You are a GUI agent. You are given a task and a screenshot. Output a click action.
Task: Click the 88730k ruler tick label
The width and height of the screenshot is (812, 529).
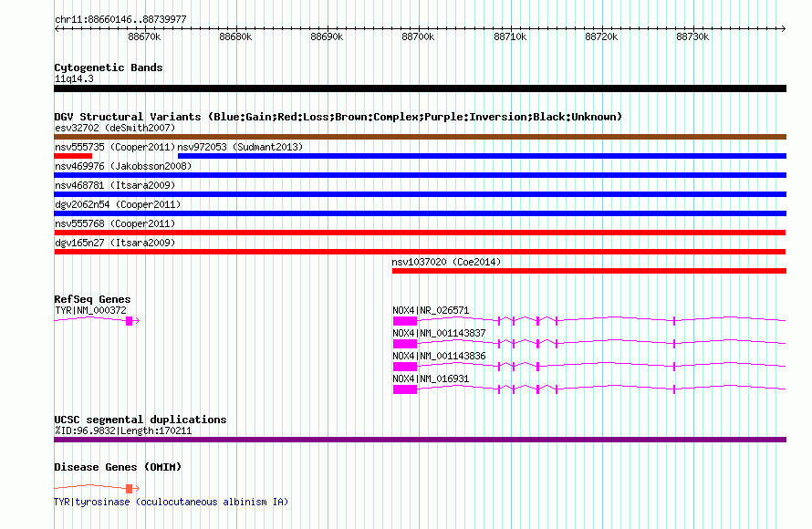692,36
